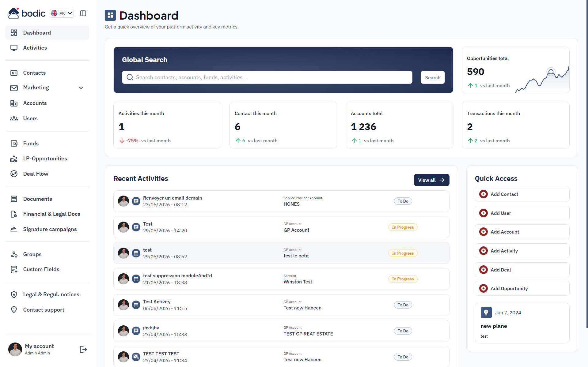Click the Financial & Legal Docs icon
This screenshot has height=367, width=588.
pyautogui.click(x=14, y=214)
